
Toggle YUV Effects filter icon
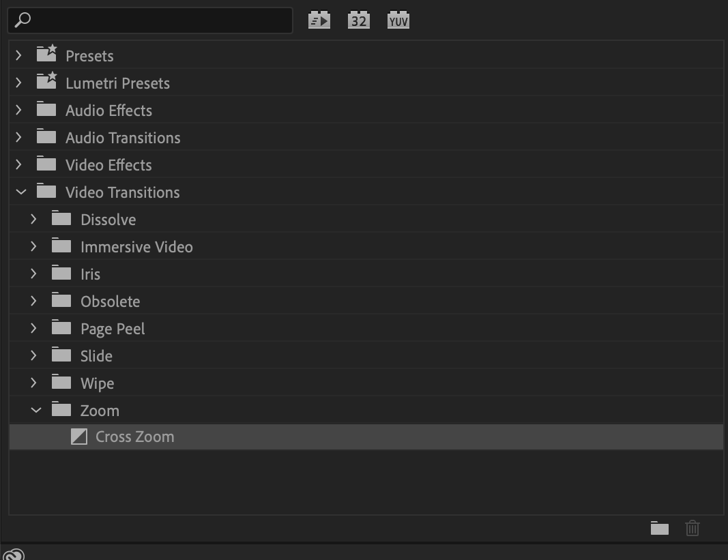398,20
